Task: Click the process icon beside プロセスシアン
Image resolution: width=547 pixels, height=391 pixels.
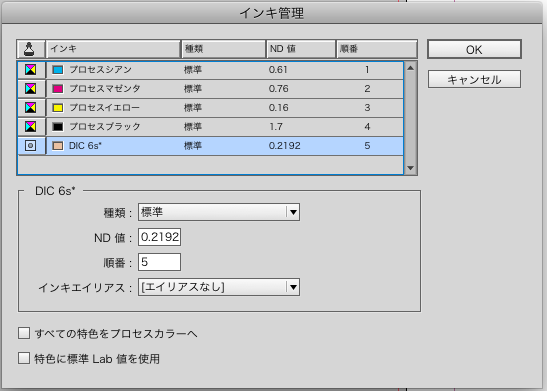Action: click(x=30, y=69)
